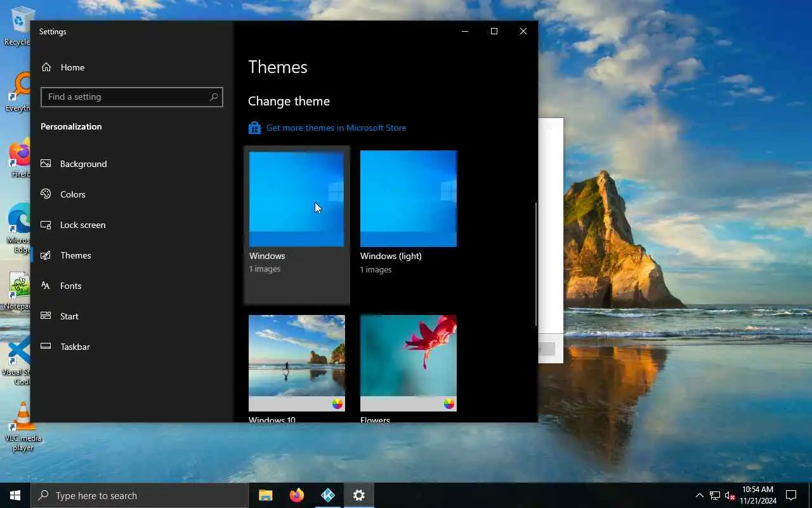
Task: Go to Settings Home
Action: 63,67
